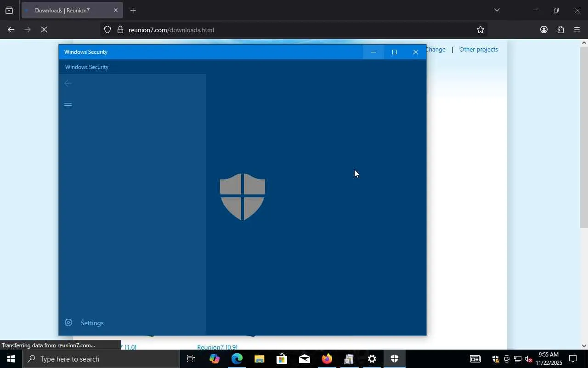Open the Firefox View button
588x368 pixels.
click(9, 10)
